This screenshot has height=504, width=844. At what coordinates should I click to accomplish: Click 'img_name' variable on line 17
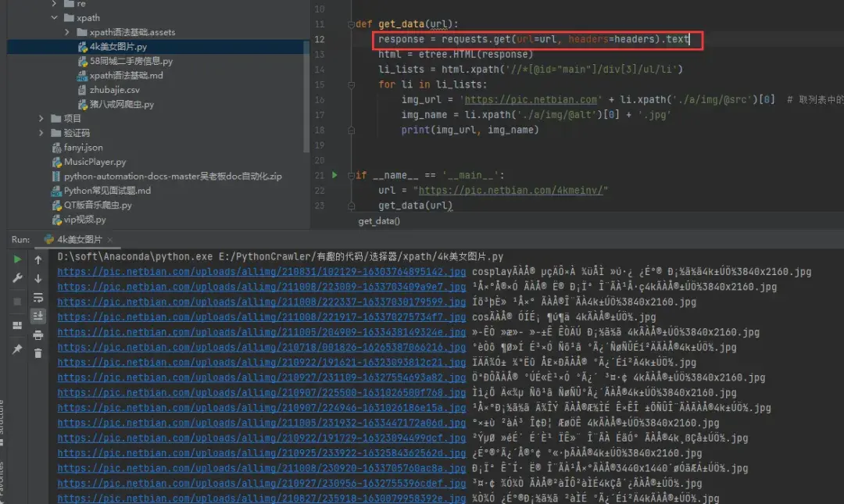[x=424, y=115]
